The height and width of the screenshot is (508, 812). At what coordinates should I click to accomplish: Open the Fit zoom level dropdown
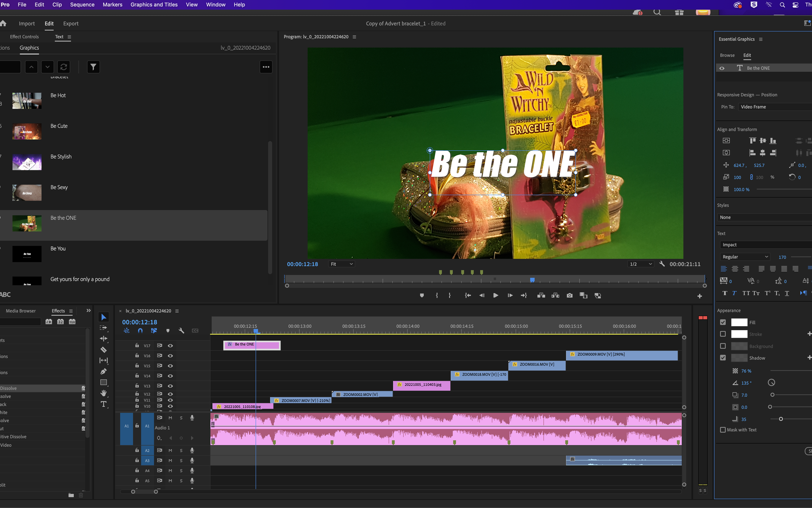(x=342, y=264)
